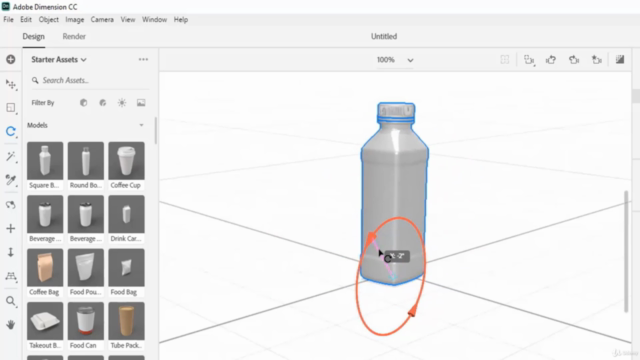
Task: Select the Select and Scale tool
Action: (x=11, y=108)
